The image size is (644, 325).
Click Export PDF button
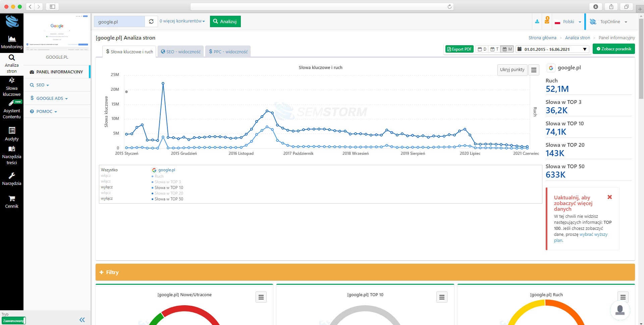(459, 49)
